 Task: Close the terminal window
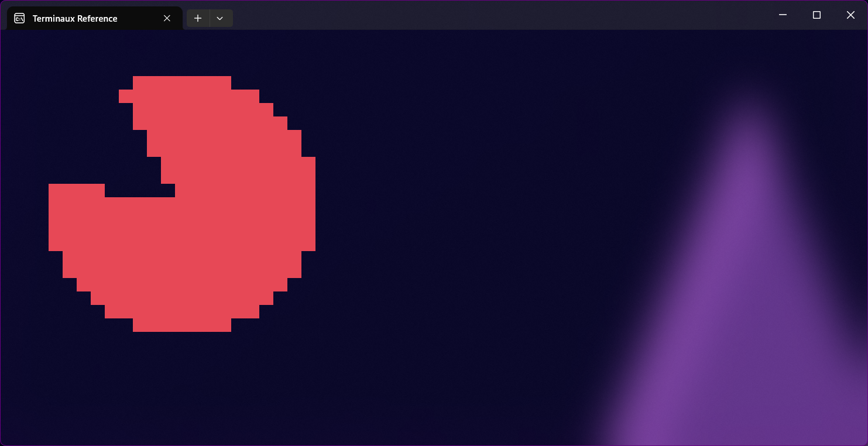(850, 15)
